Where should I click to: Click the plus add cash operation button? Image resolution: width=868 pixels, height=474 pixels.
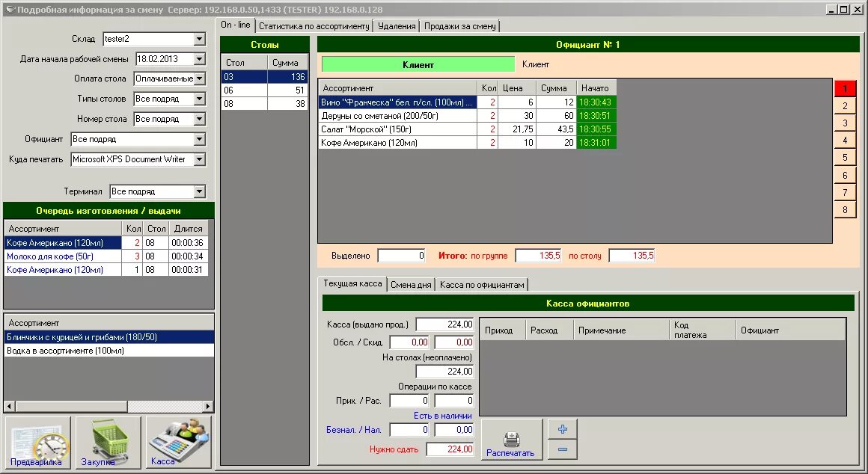pyautogui.click(x=563, y=429)
